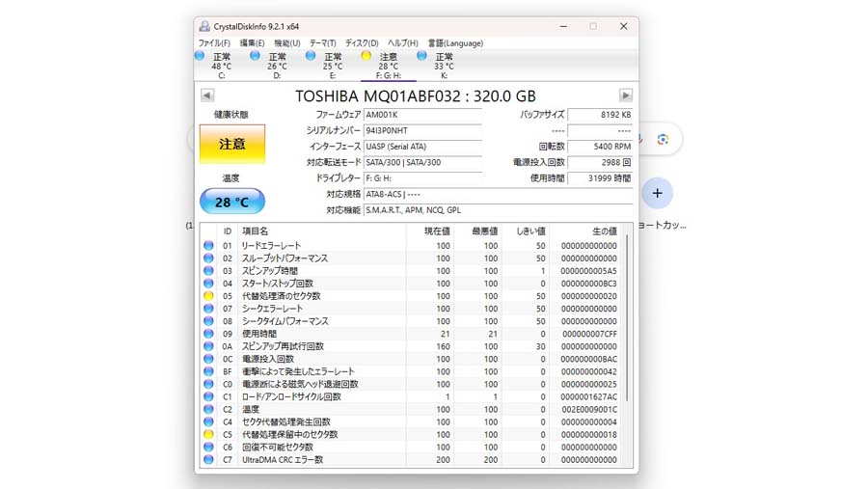868x489 pixels.
Task: Click the blue status icon for ID 09
Action: (208, 334)
